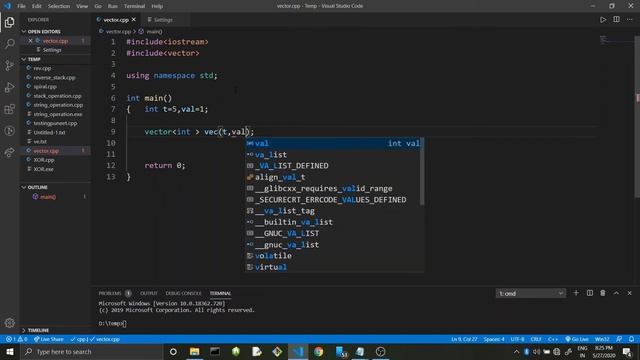Screen dimensions: 640x360
Task: Change indentation via Spaces: 4
Action: [494, 339]
